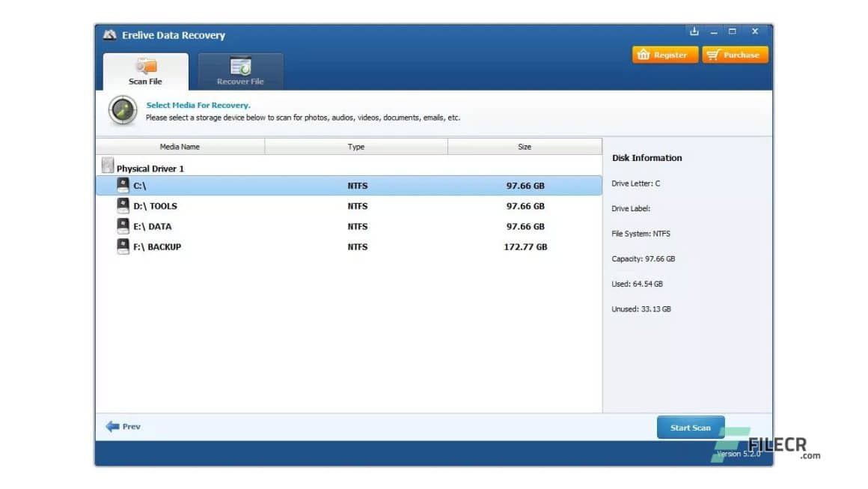Click the Scan File folder icon

(x=146, y=66)
